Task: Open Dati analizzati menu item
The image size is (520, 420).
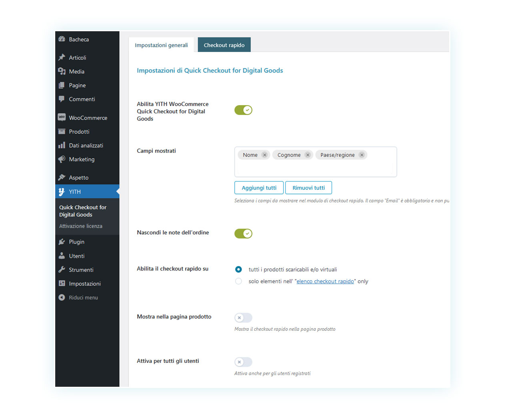Action: coord(87,145)
